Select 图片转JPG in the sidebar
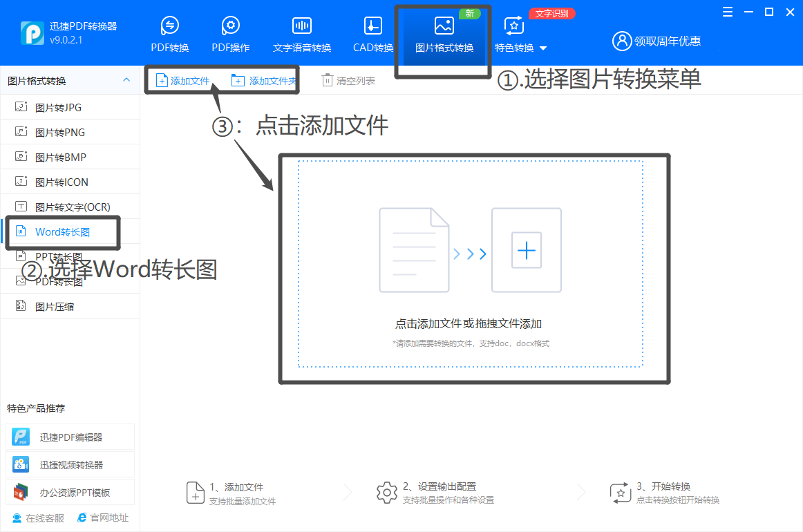Viewport: 803px width, 532px height. [x=70, y=108]
